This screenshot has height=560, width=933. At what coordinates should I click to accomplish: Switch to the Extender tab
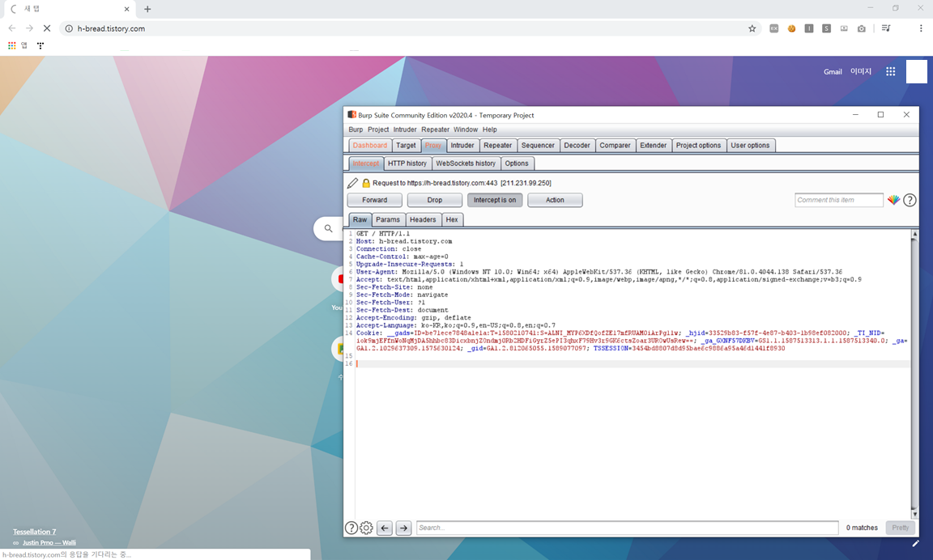pyautogui.click(x=654, y=146)
